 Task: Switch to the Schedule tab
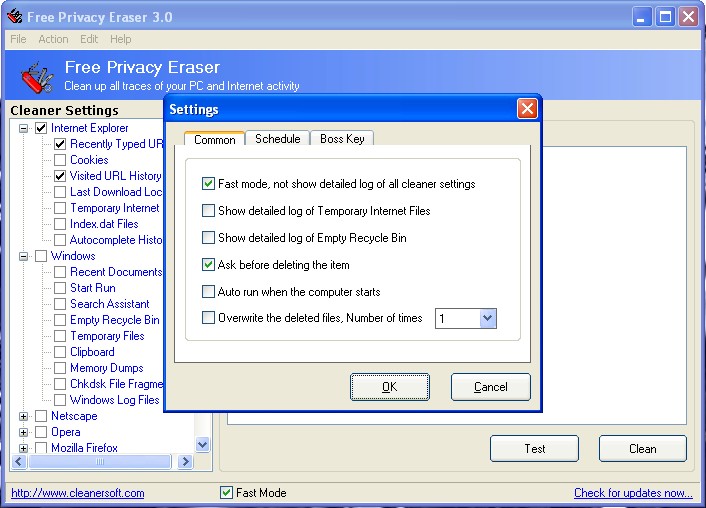[x=277, y=139]
